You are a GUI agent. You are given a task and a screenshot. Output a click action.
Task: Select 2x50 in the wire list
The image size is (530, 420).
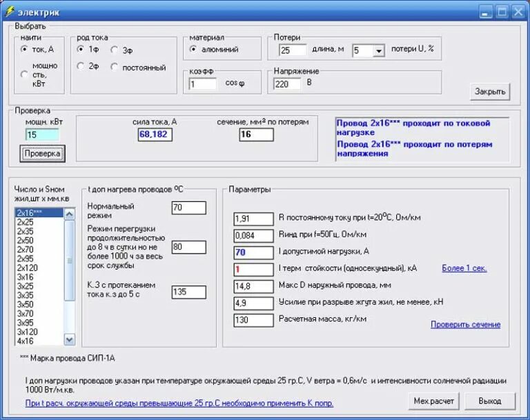pyautogui.click(x=39, y=240)
